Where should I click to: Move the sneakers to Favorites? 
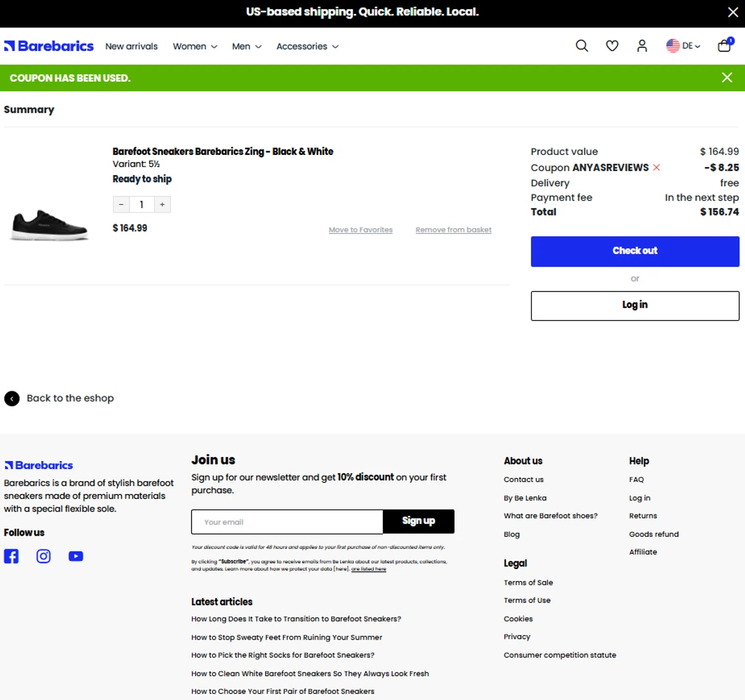click(x=361, y=230)
